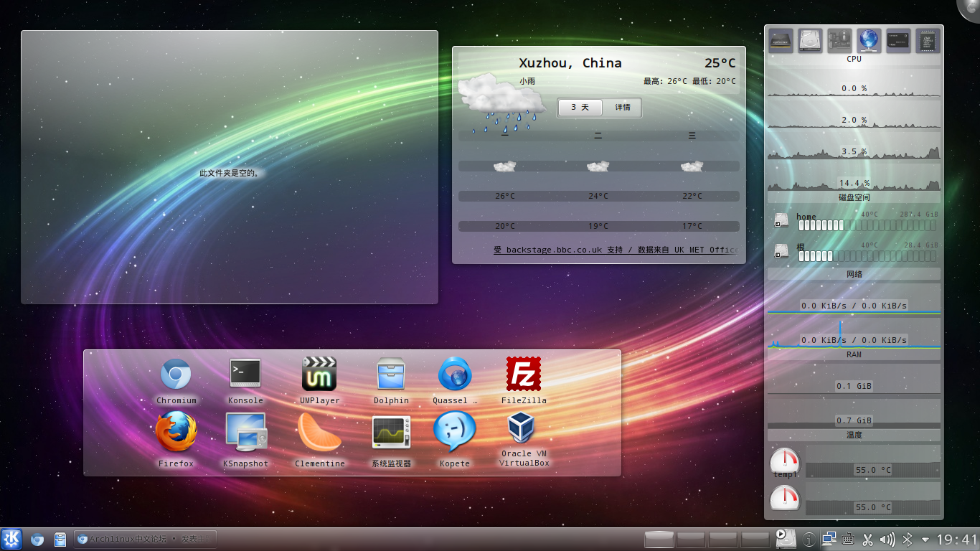Open the volume speaker tray icon

pos(887,540)
